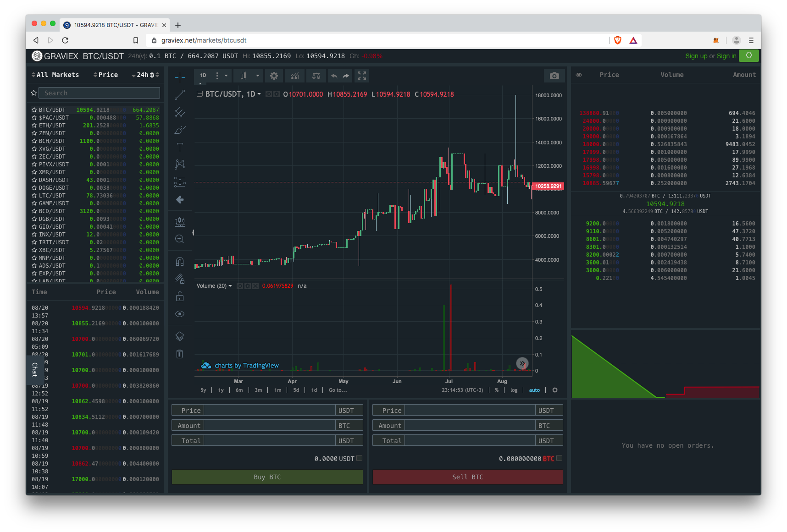Open the Go to... date picker
The image size is (787, 532).
[x=338, y=390]
